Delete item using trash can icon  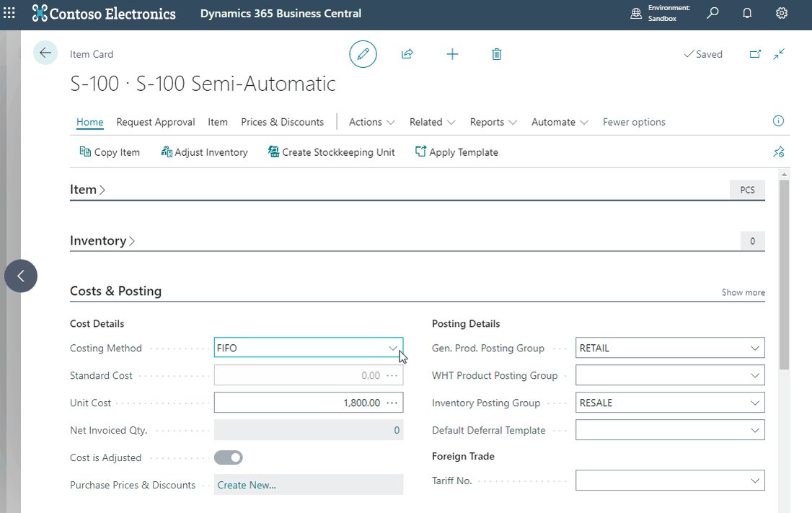point(497,54)
